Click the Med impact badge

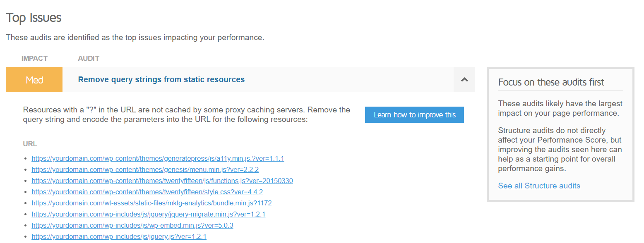pos(34,79)
